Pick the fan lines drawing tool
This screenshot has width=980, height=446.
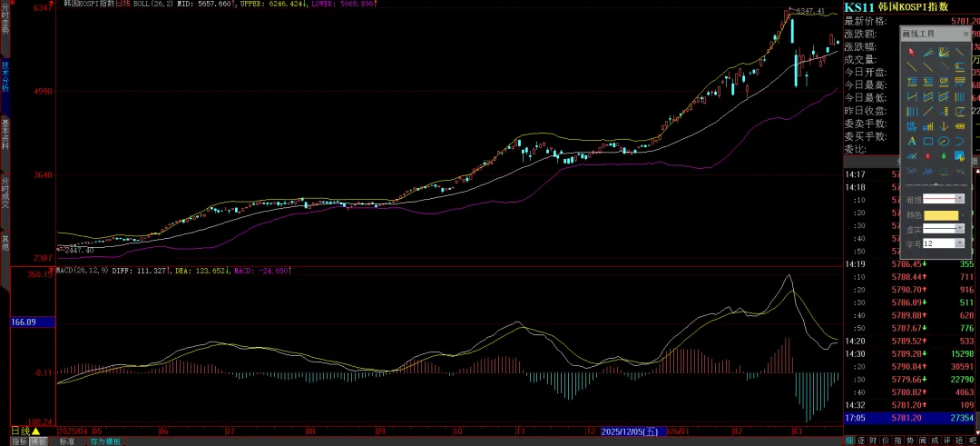pyautogui.click(x=944, y=53)
